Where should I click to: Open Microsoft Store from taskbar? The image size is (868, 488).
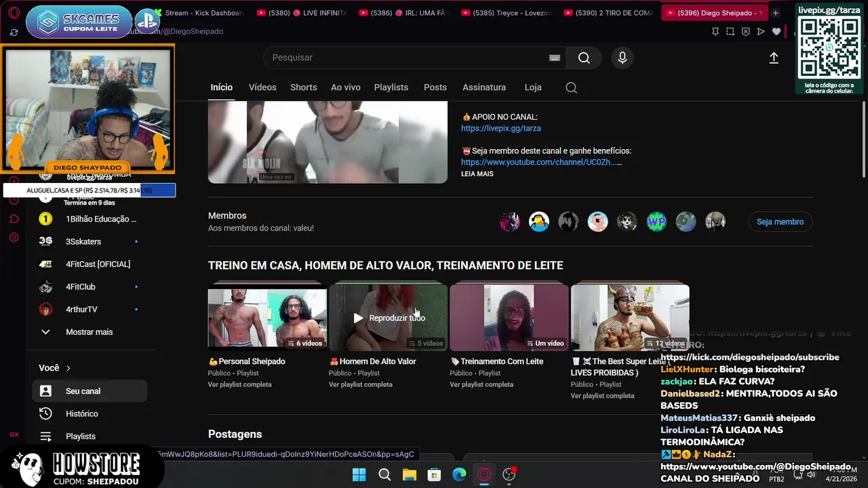(x=434, y=474)
